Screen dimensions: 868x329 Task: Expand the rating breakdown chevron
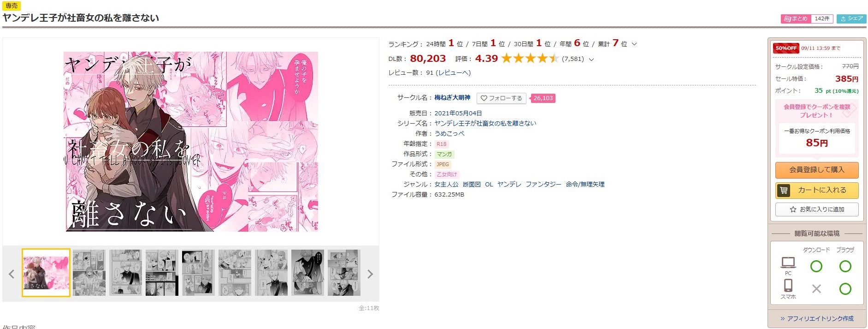[x=591, y=60]
